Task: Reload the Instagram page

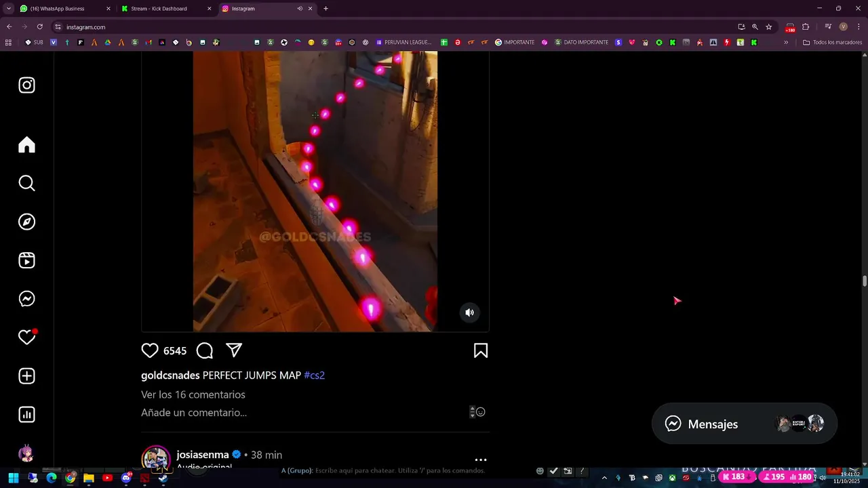Action: click(39, 27)
